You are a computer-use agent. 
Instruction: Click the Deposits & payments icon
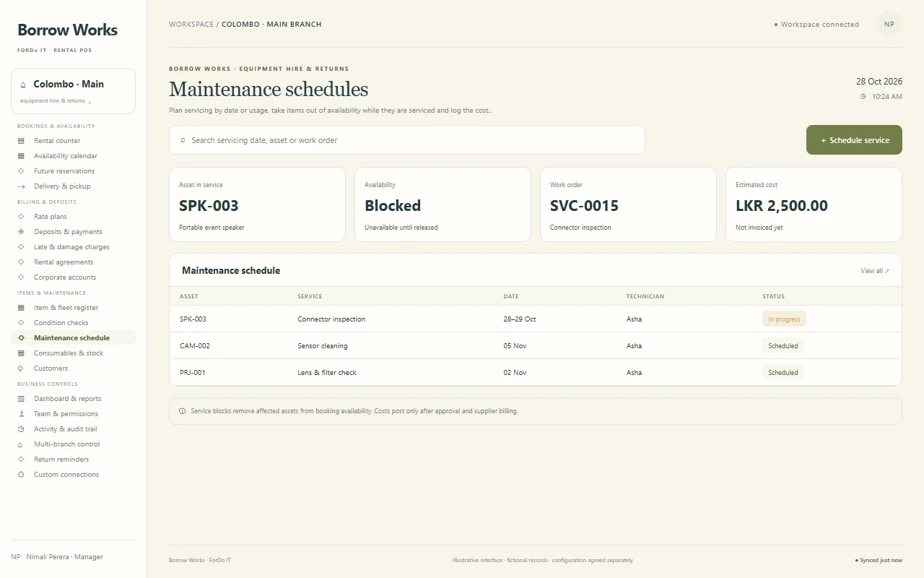pos(21,232)
